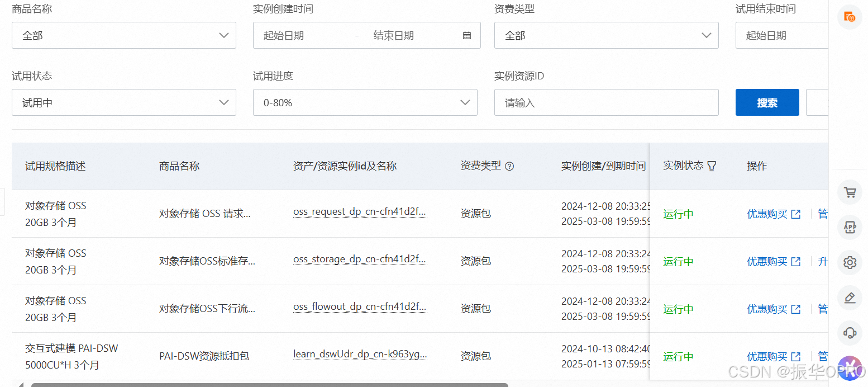Click the 资产/资源实例id及名称 column header
Image resolution: width=868 pixels, height=387 pixels.
point(345,166)
